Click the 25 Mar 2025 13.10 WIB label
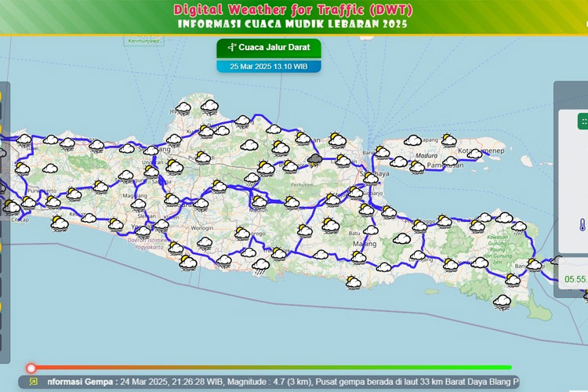This screenshot has height=392, width=588. coord(269,67)
